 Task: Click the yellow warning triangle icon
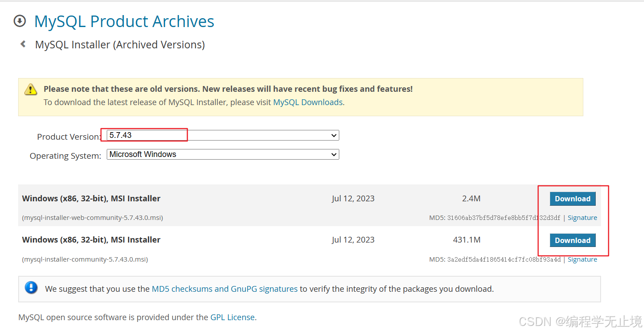click(31, 89)
